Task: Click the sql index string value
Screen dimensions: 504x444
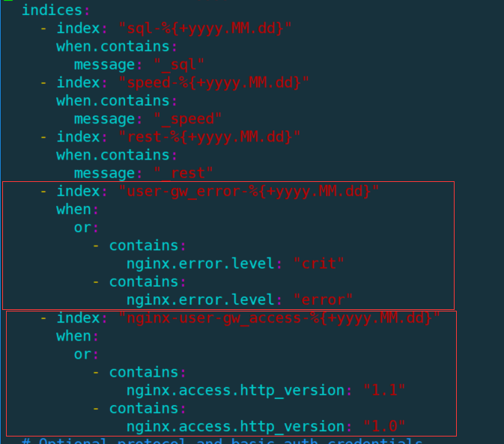Action: [205, 28]
